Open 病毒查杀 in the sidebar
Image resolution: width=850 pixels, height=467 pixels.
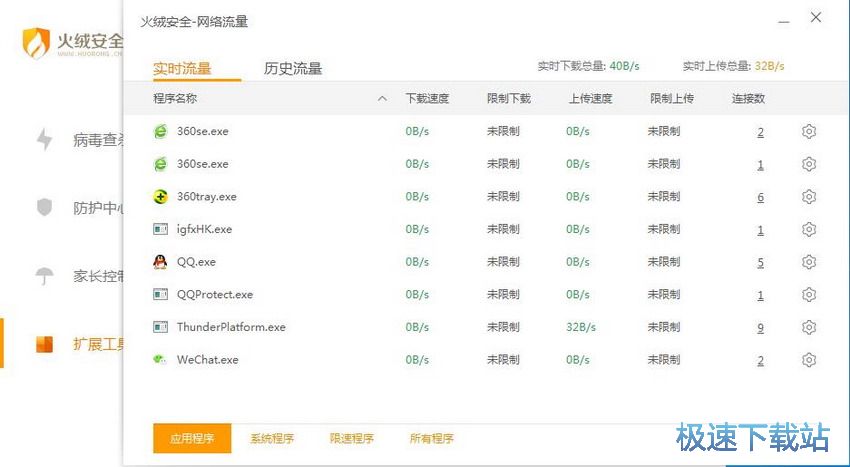(x=99, y=140)
